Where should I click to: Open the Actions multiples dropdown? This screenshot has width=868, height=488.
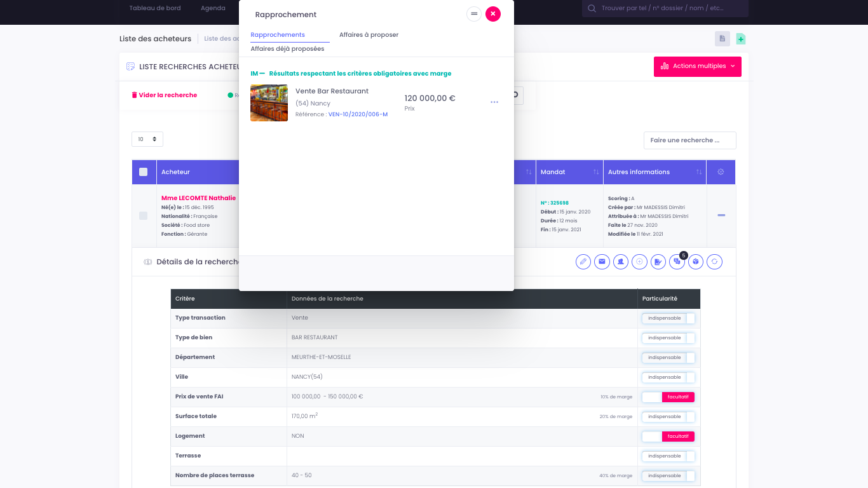[x=697, y=66]
